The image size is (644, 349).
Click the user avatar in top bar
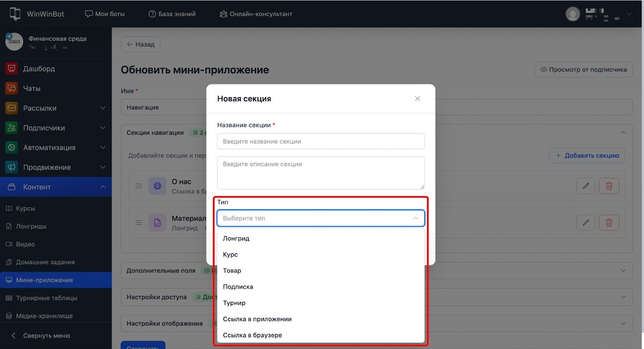point(572,14)
